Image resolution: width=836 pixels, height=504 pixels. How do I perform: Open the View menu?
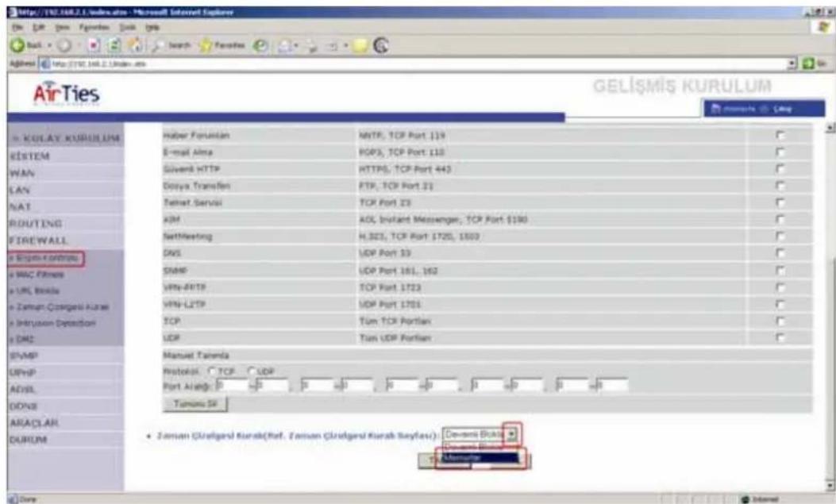[62, 27]
